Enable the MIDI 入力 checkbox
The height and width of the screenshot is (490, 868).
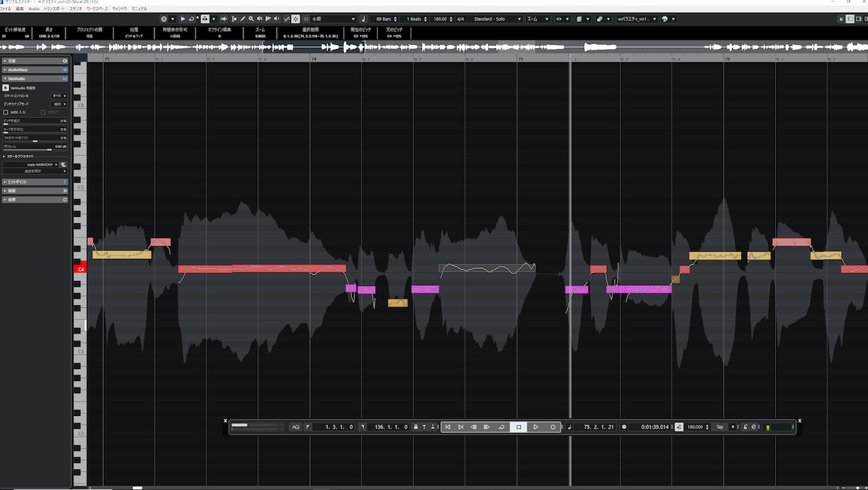coord(6,112)
